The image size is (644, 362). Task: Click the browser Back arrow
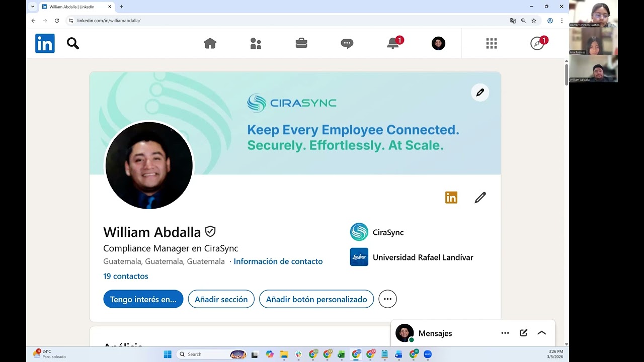point(33,21)
